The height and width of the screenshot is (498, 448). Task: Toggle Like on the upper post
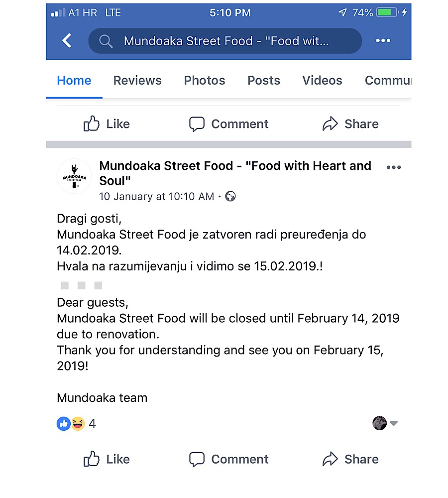click(x=107, y=124)
